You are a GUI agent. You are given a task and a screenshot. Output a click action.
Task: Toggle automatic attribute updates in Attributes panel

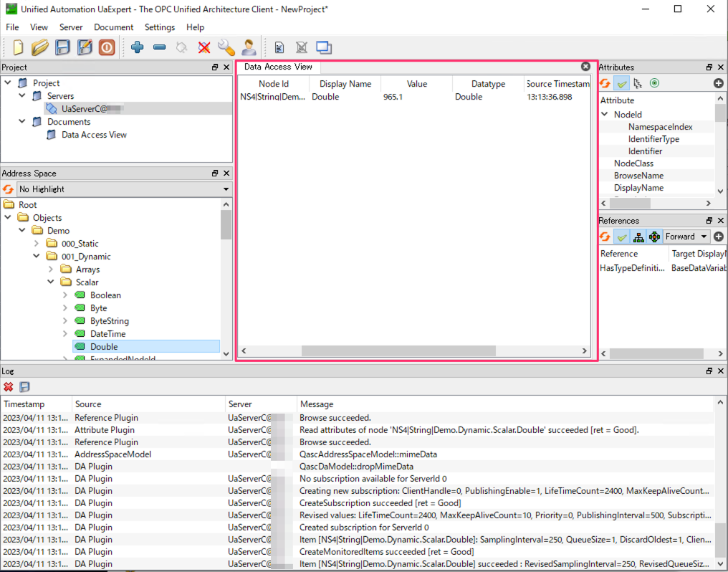(621, 83)
